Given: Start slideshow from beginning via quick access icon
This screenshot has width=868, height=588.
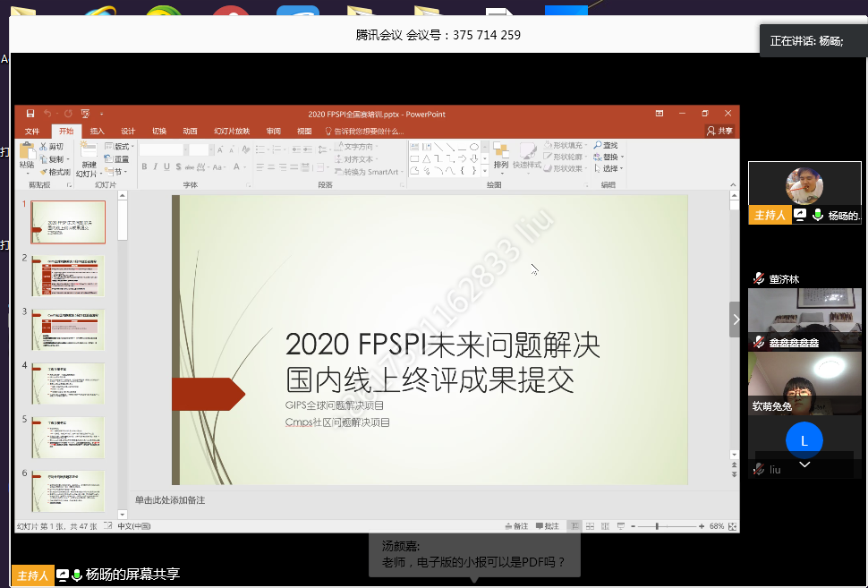Looking at the screenshot, I should pos(85,114).
